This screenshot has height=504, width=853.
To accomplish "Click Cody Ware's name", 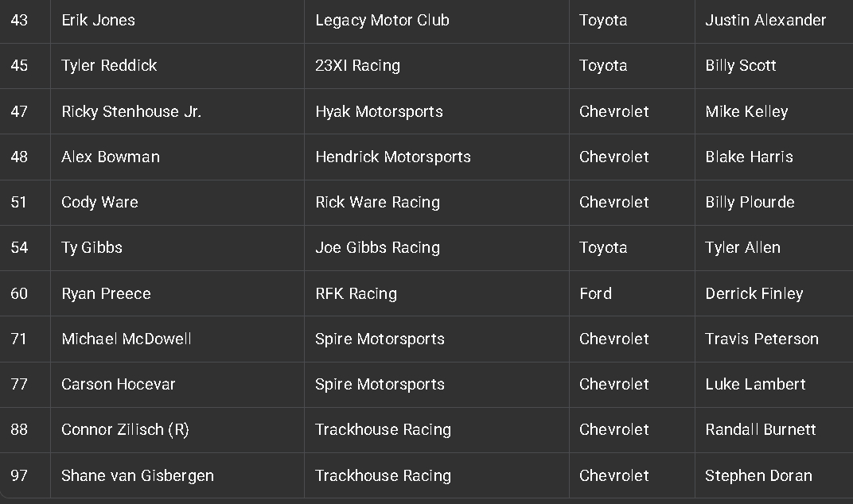I will [x=99, y=202].
